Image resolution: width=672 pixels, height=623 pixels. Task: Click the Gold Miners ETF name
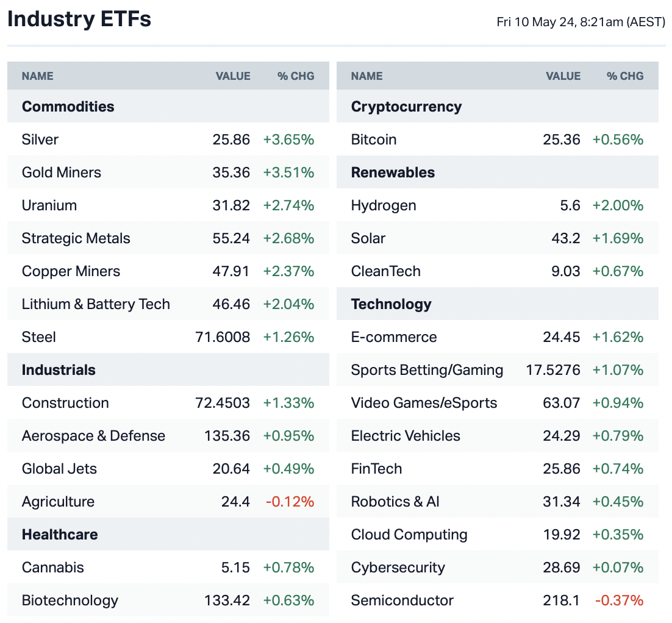tap(62, 173)
